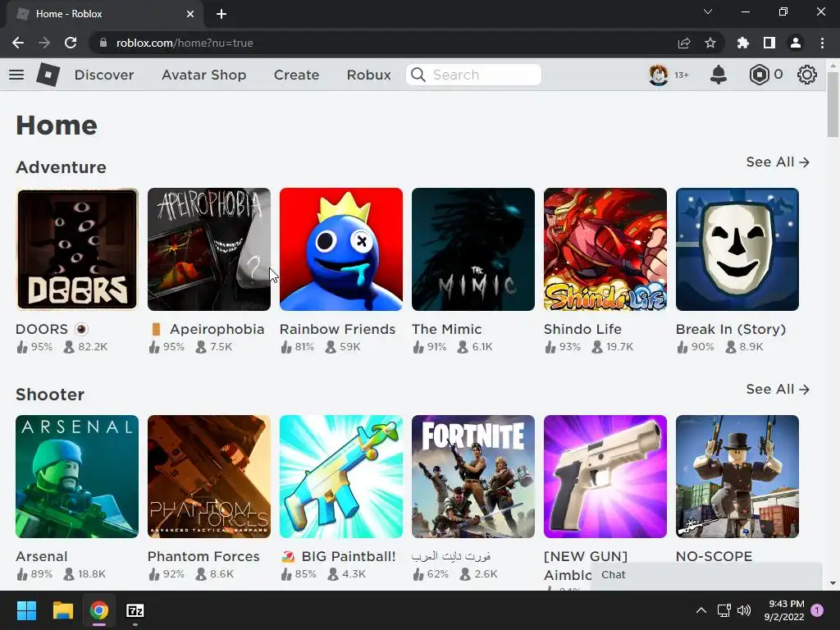The height and width of the screenshot is (630, 840).
Task: Click the Rainbow Friends title link
Action: (337, 329)
